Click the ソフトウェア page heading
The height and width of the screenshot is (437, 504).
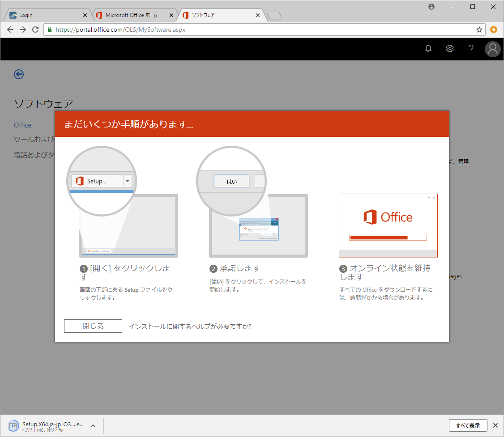[x=44, y=104]
